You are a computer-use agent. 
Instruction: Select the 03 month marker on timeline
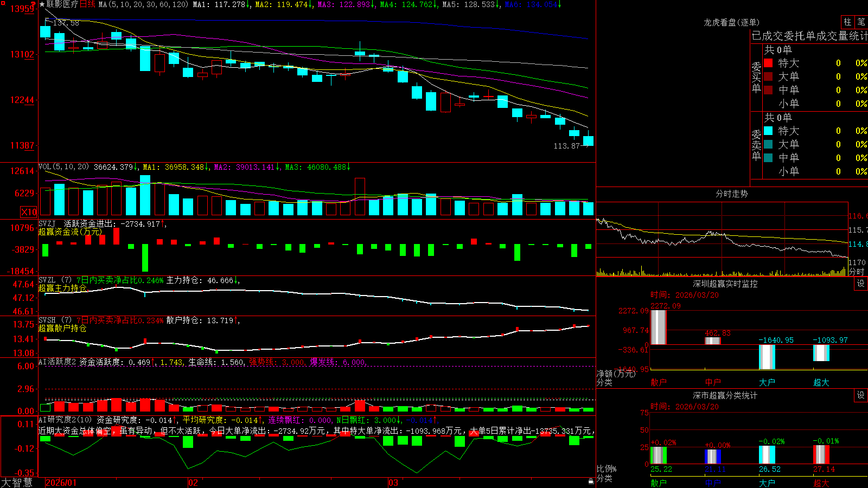click(x=393, y=483)
